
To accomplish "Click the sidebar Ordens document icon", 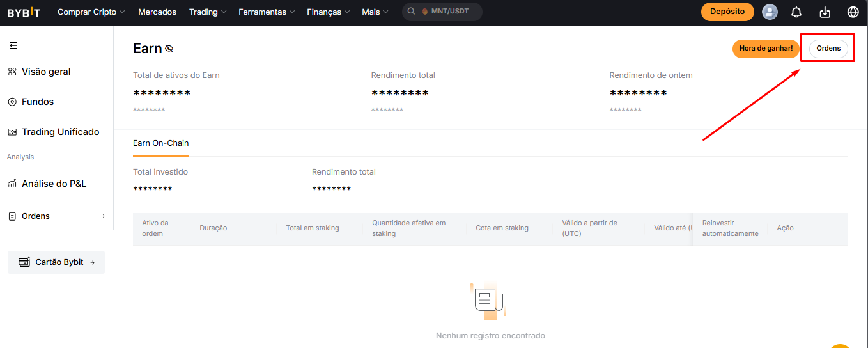I will click(12, 216).
